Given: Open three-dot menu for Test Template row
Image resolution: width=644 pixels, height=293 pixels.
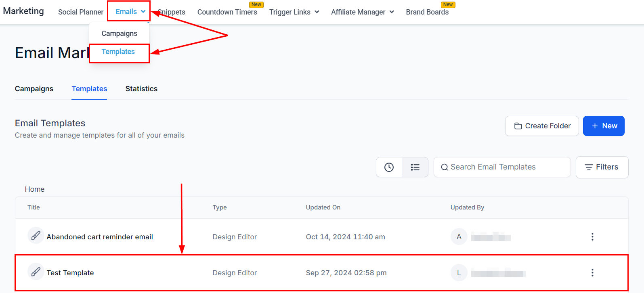Looking at the screenshot, I should pyautogui.click(x=592, y=273).
